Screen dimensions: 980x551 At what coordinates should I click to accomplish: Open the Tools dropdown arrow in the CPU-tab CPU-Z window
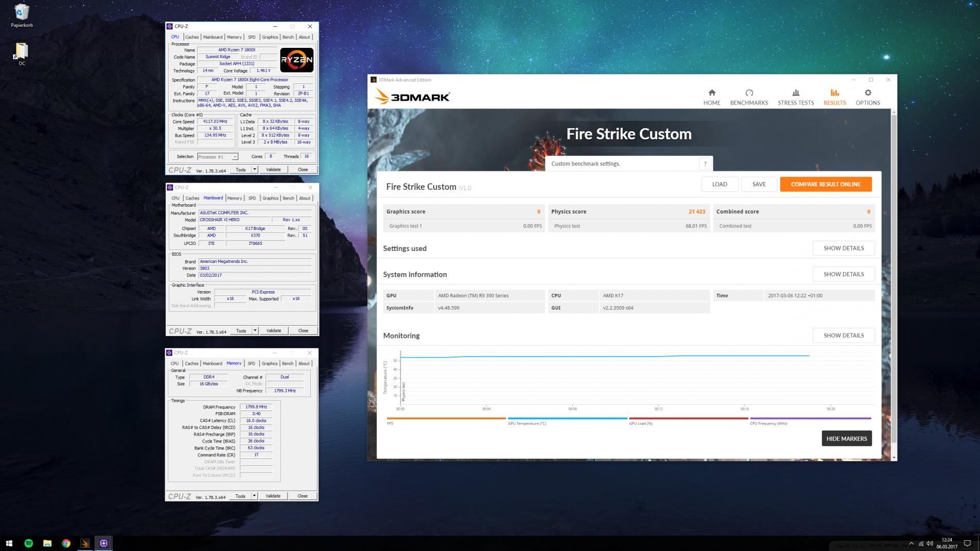(254, 169)
